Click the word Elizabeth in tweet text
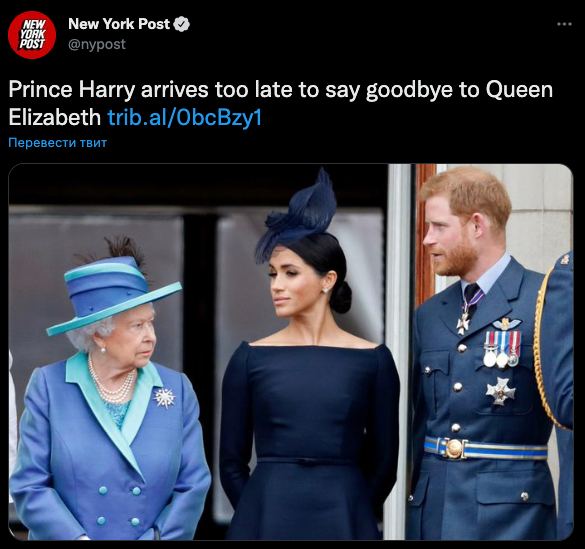 [x=54, y=117]
